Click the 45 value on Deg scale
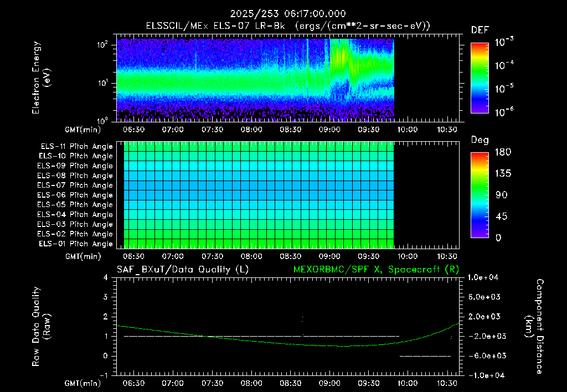This screenshot has height=392, width=567. [x=501, y=216]
